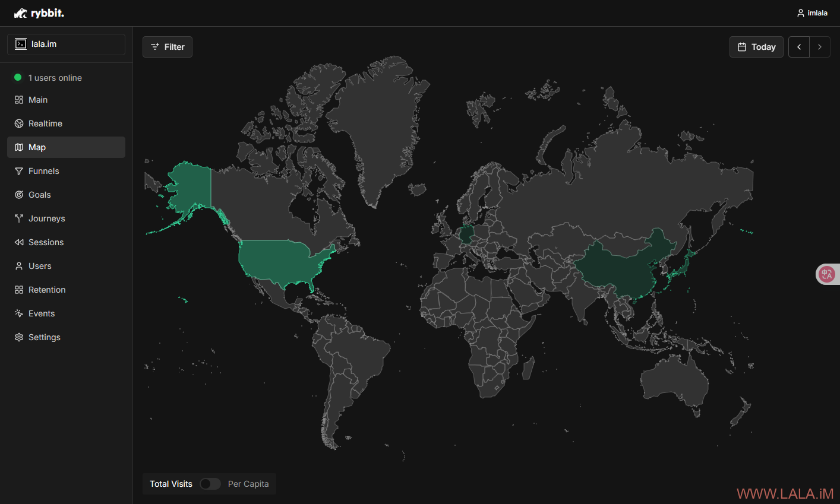This screenshot has height=504, width=840.
Task: Open the lala.im site selector
Action: tap(66, 45)
